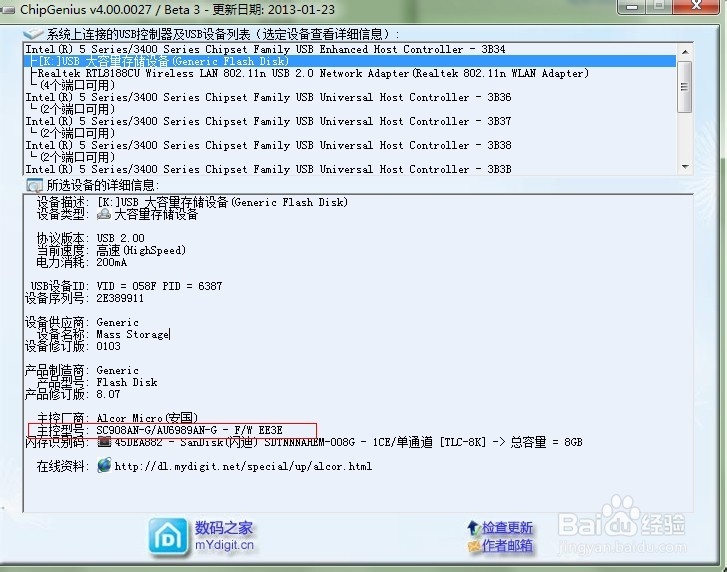Click the up-arrow icon beside 检查更新

tap(473, 528)
